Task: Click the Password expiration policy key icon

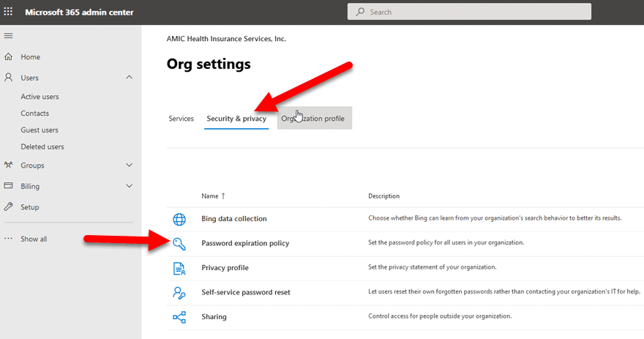Action: click(179, 244)
